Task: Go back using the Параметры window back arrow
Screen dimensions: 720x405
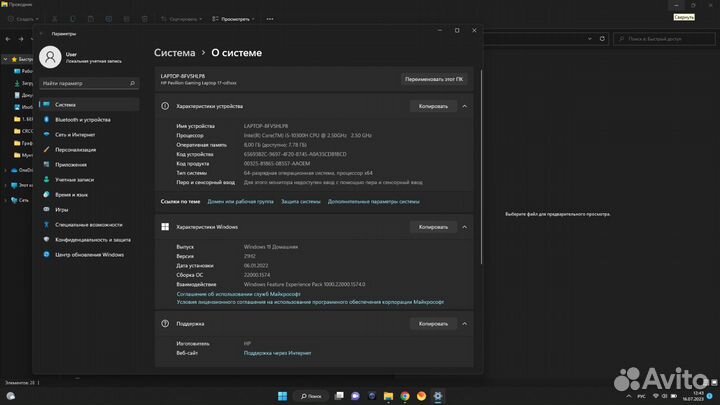Action: tap(41, 34)
